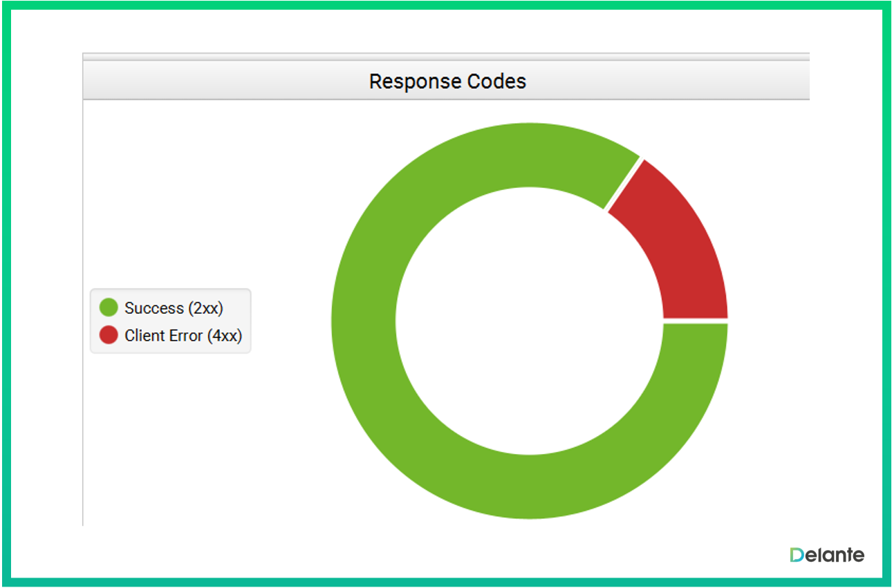Click the Delante wordmark text

tap(835, 555)
